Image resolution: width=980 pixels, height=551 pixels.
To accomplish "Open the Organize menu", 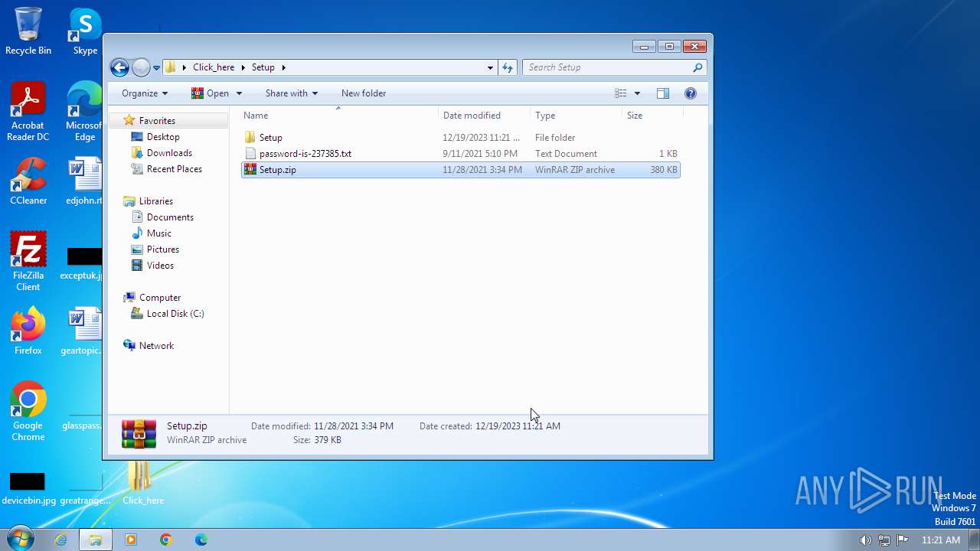I will tap(144, 93).
